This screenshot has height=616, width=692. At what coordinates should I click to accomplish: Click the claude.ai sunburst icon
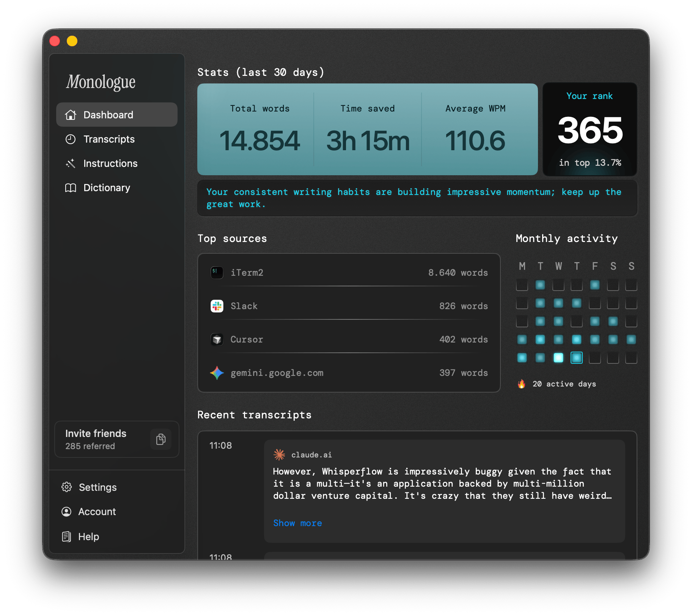(279, 454)
